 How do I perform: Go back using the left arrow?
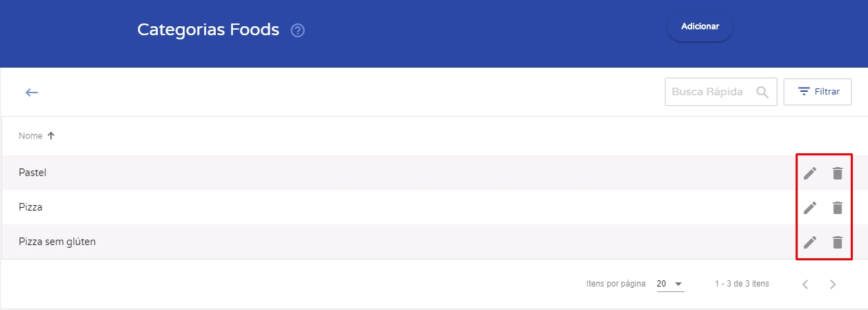point(32,93)
